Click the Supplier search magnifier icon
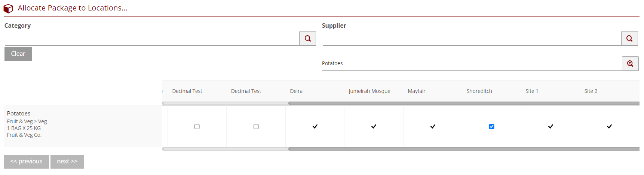644x175 pixels. point(629,39)
